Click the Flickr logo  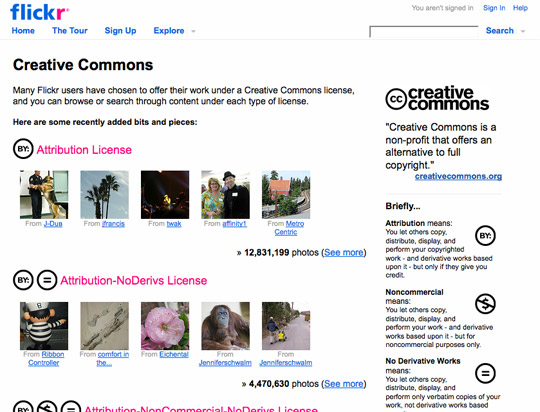39,12
